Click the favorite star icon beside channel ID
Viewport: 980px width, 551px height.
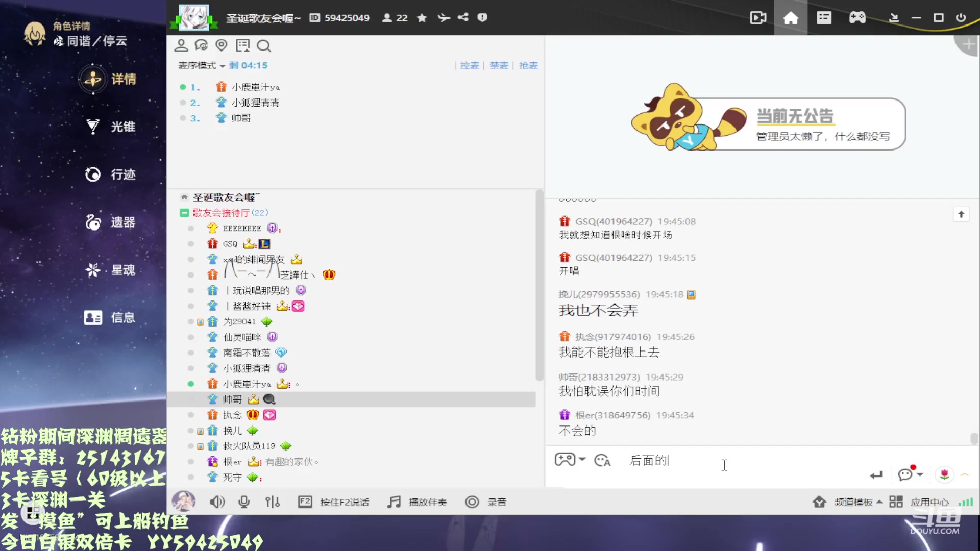[x=422, y=18]
